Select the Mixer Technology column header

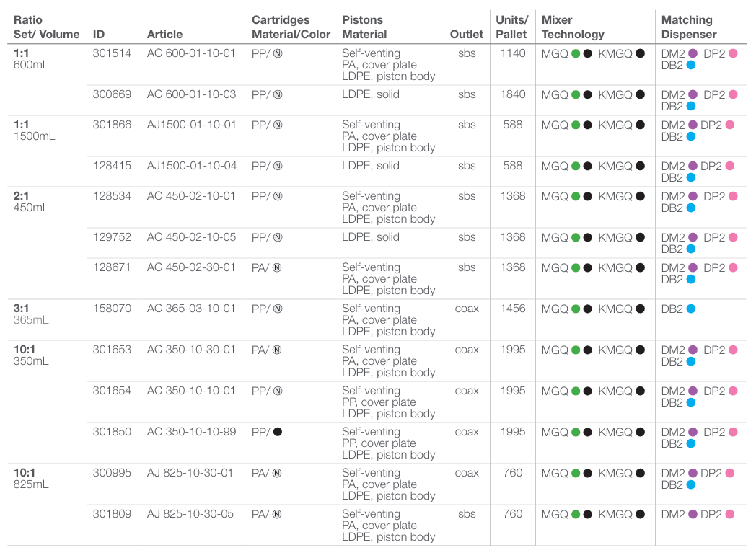click(573, 27)
